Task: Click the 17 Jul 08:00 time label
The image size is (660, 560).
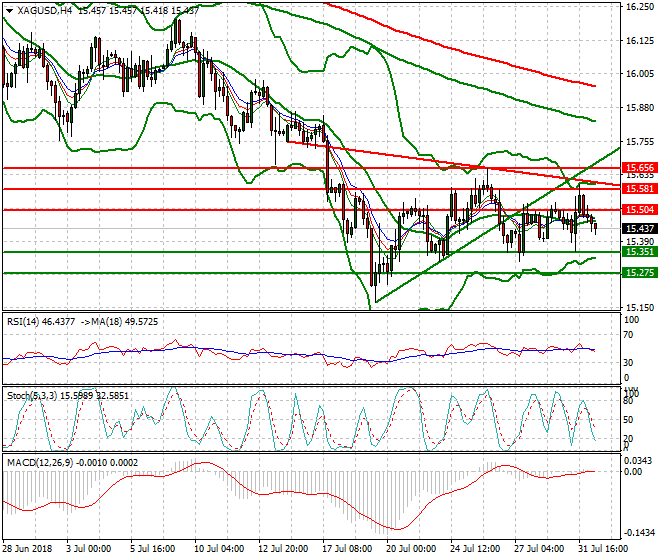Action: pos(347,549)
